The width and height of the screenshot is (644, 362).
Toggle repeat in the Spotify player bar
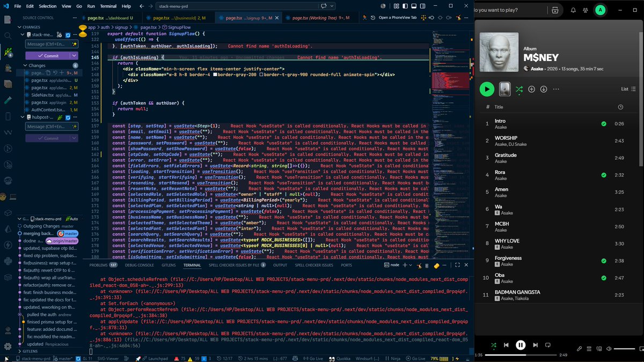click(548, 345)
